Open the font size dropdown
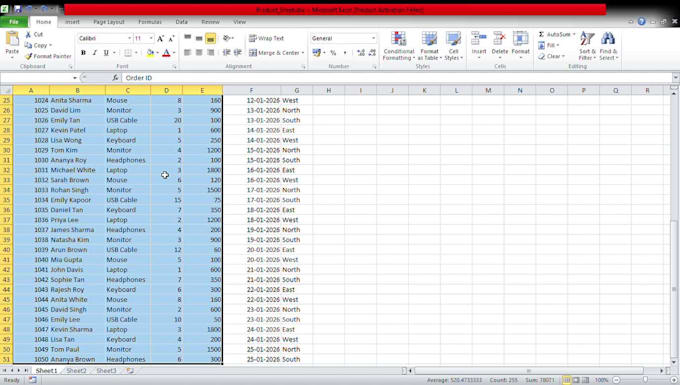680x385 pixels. click(x=151, y=39)
